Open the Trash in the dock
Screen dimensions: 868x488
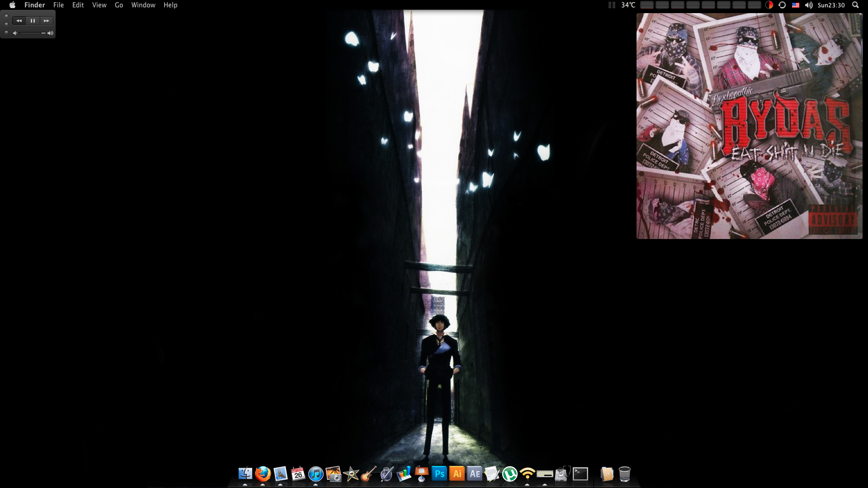624,474
